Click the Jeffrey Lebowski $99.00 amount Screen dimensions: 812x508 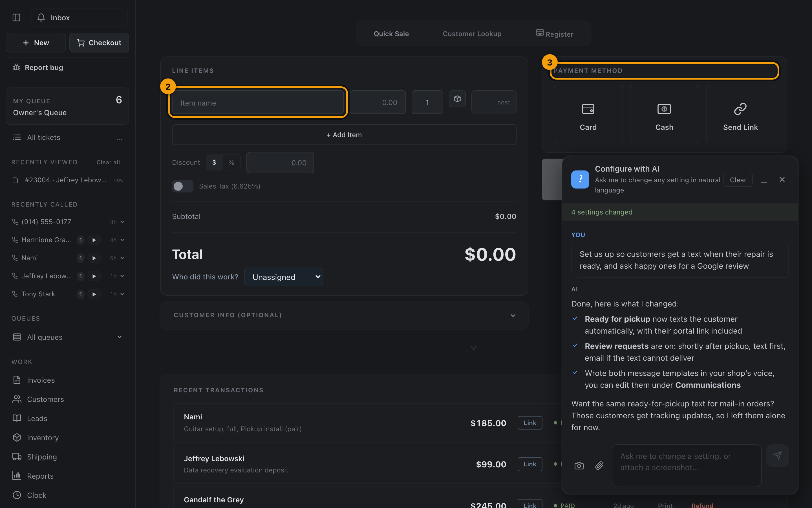(491, 464)
